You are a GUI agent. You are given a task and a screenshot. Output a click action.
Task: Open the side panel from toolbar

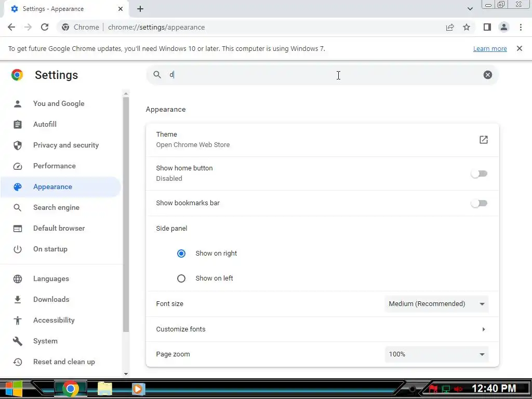coord(487,27)
